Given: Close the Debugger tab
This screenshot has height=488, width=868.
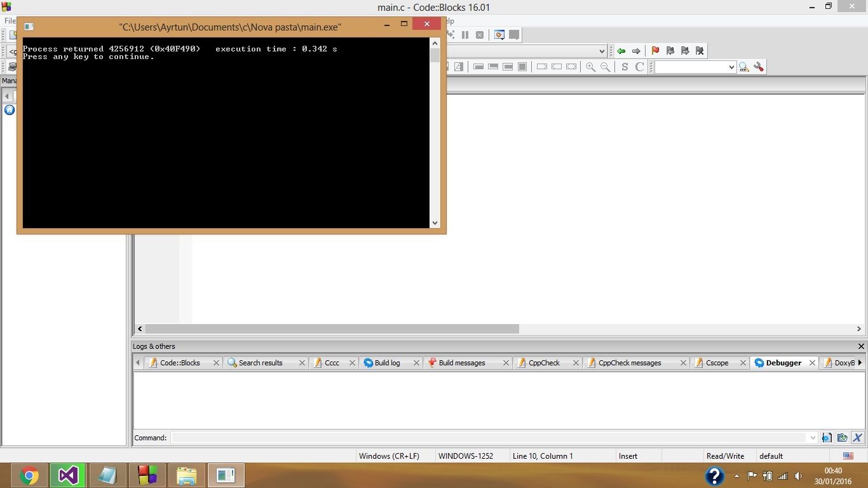Looking at the screenshot, I should tap(812, 363).
